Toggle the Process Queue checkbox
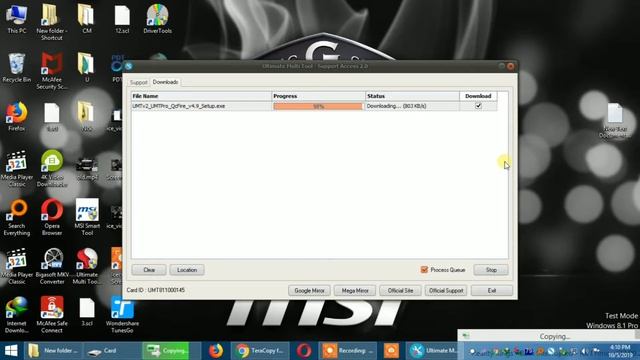640x360 pixels. [x=424, y=270]
